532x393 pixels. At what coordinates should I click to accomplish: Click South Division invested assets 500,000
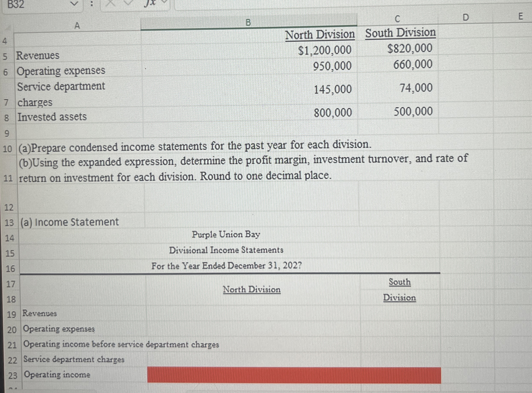(x=413, y=112)
